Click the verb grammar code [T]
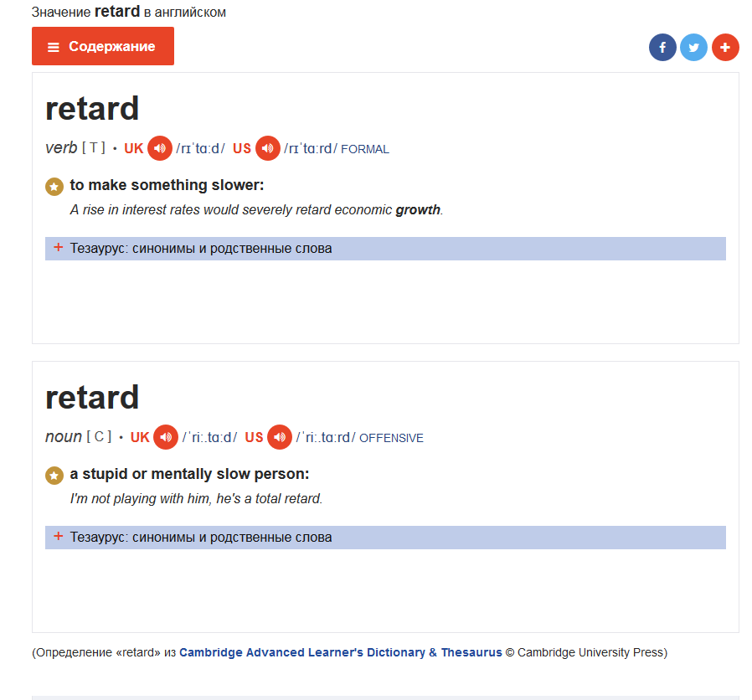Viewport: 752px width, 700px height. [x=94, y=148]
